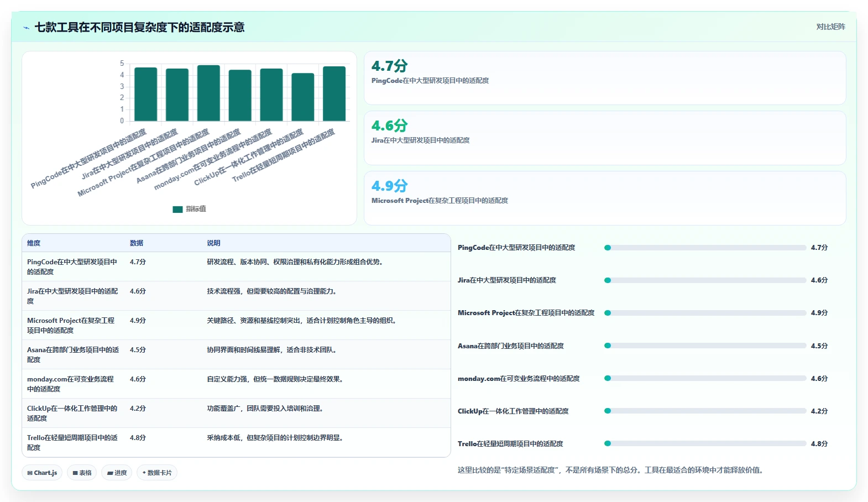Click the Jira progress bar
This screenshot has height=502, width=868.
click(705, 280)
